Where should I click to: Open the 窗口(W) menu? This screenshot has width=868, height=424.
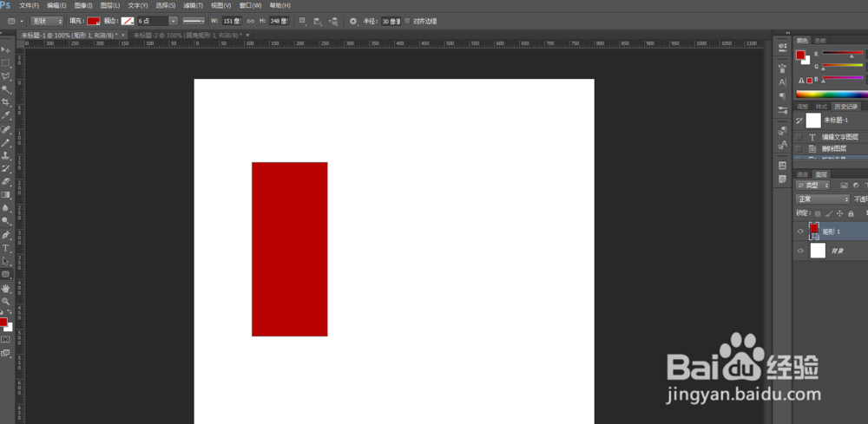250,5
